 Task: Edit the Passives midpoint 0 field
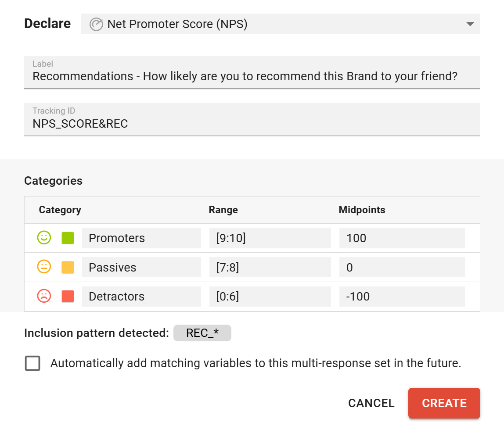[x=402, y=267]
